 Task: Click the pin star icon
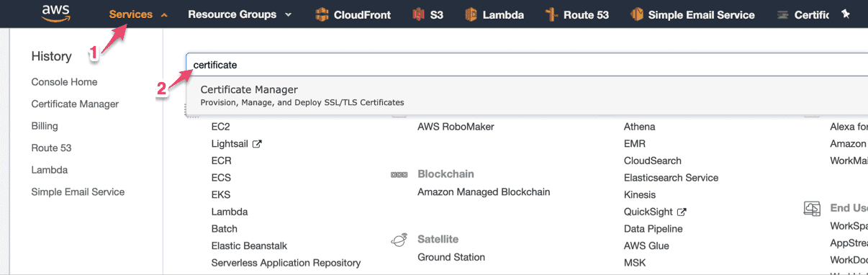click(846, 14)
